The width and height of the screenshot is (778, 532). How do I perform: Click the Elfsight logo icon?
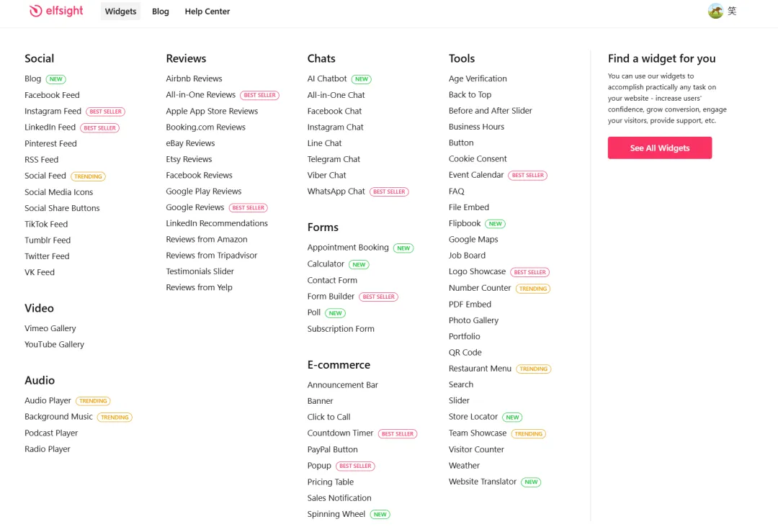(x=35, y=11)
